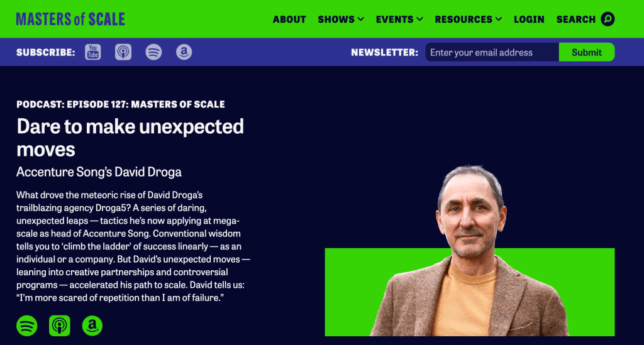Expand the Events dropdown menu
Screen dimensions: 644x345
tap(399, 19)
